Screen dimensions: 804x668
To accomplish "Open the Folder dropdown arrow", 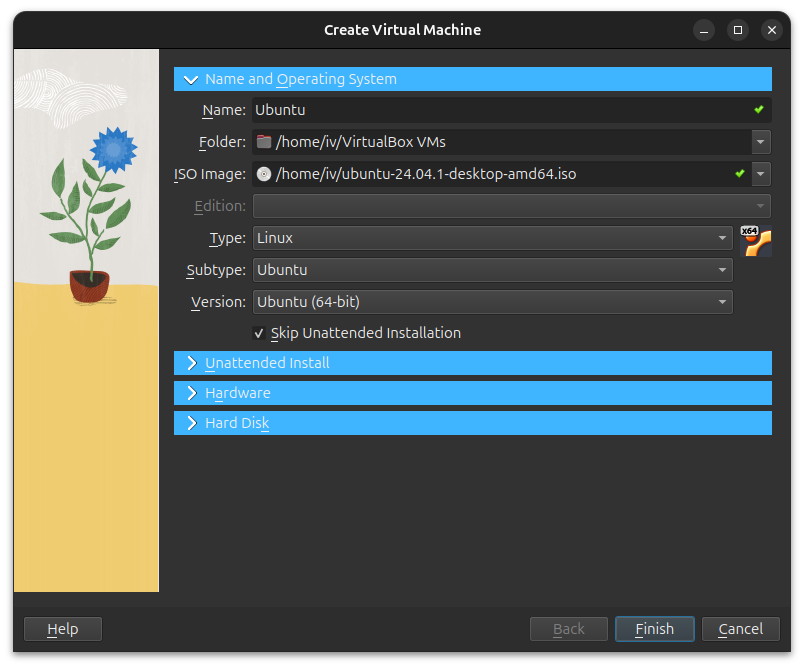I will [761, 142].
